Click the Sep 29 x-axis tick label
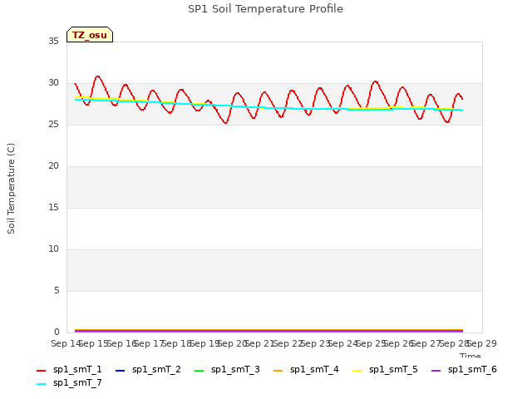 click(x=482, y=343)
